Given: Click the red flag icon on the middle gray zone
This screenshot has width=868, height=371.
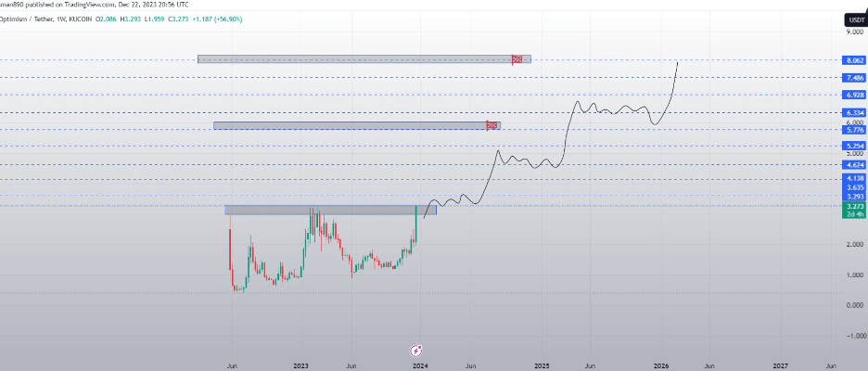Looking at the screenshot, I should (491, 126).
